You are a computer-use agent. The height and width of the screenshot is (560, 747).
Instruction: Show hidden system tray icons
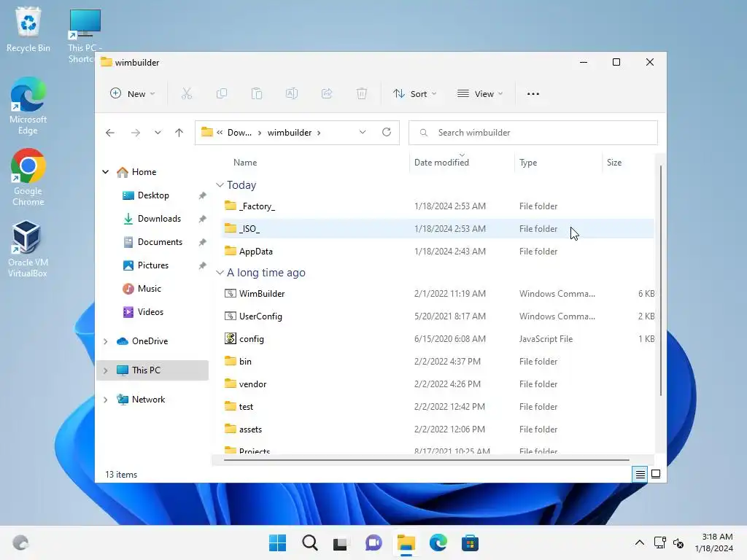point(639,542)
